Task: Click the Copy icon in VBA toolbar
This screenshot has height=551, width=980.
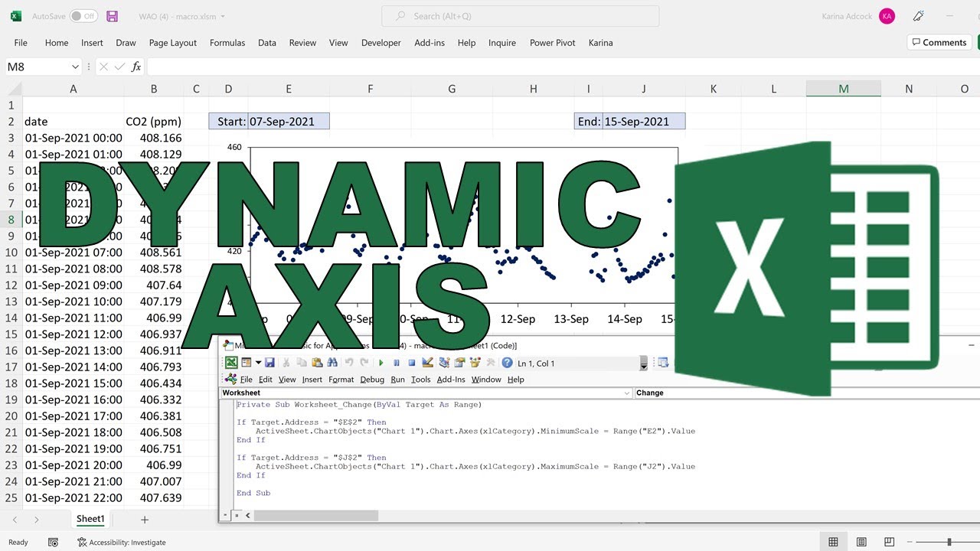Action: pyautogui.click(x=302, y=363)
